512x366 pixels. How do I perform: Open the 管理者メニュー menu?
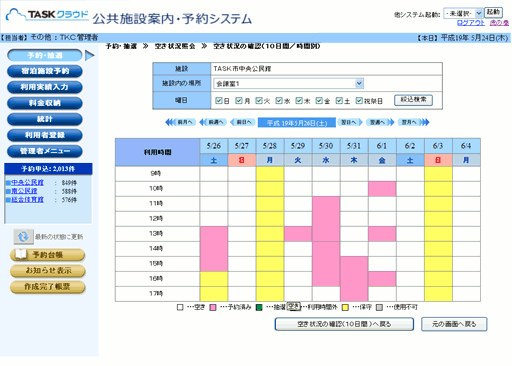pyautogui.click(x=45, y=151)
